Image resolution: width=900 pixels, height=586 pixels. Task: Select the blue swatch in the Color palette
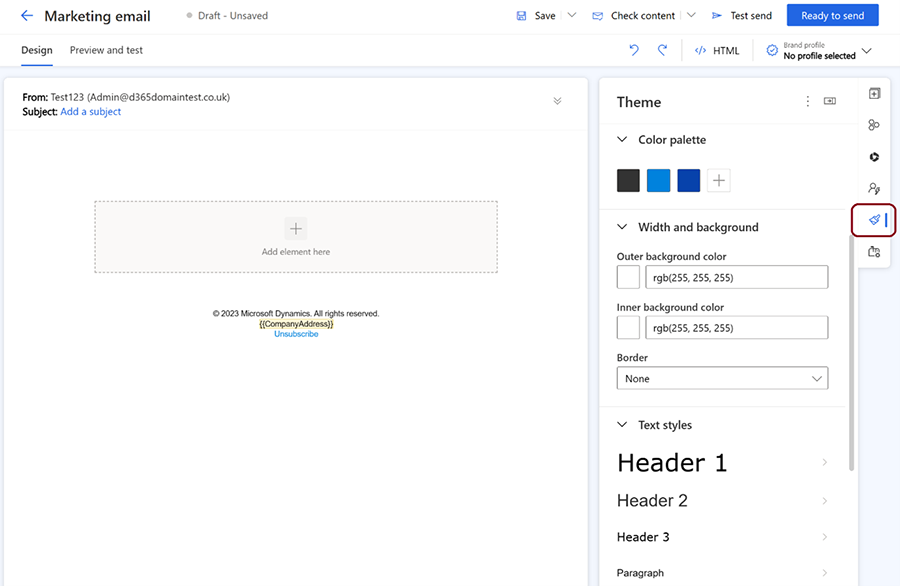659,180
